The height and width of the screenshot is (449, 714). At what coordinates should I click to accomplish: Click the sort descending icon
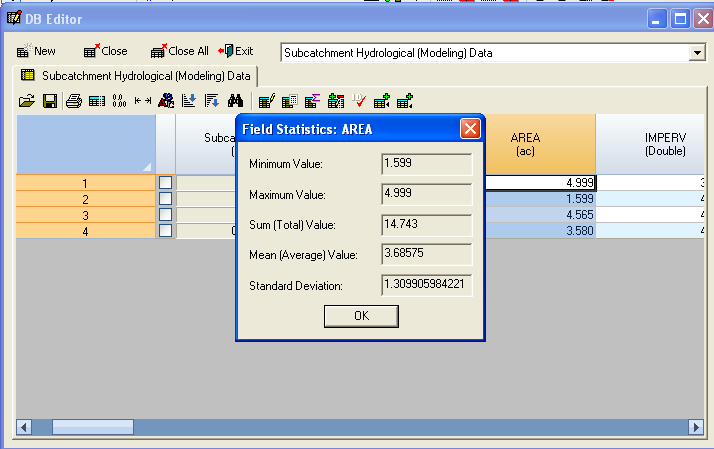pyautogui.click(x=212, y=101)
